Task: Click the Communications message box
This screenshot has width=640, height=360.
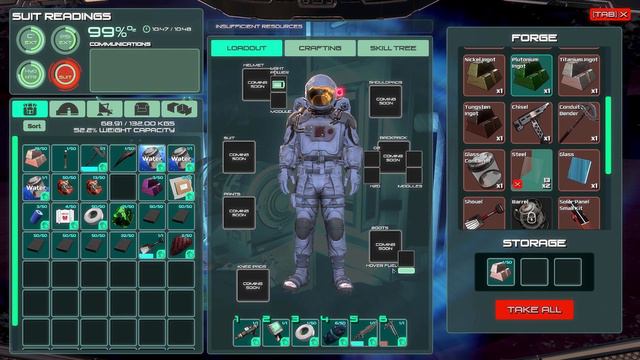Action: (145, 70)
